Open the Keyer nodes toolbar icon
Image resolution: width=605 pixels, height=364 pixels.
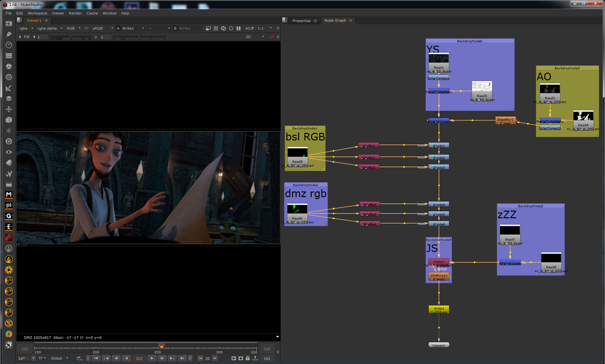(8, 88)
